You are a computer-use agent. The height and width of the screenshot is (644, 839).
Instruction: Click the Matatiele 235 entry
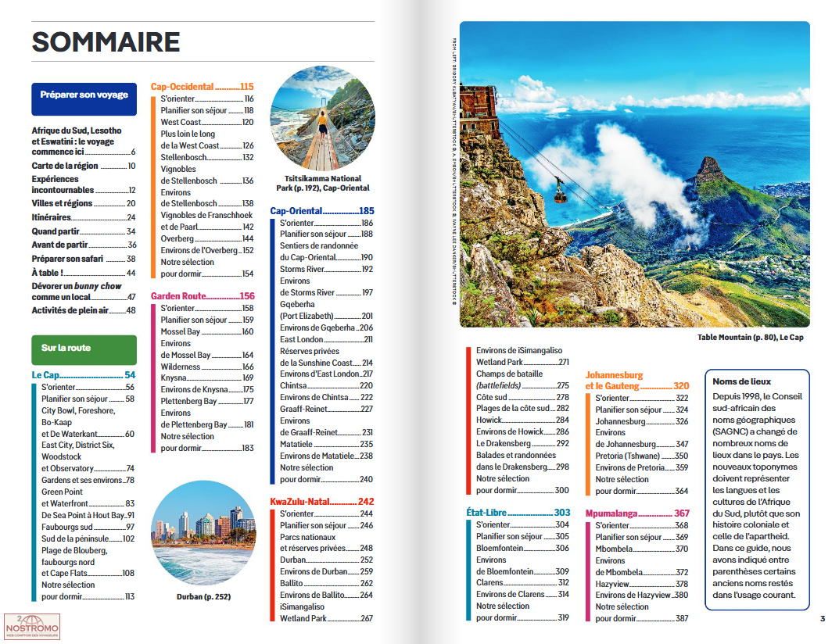click(326, 445)
